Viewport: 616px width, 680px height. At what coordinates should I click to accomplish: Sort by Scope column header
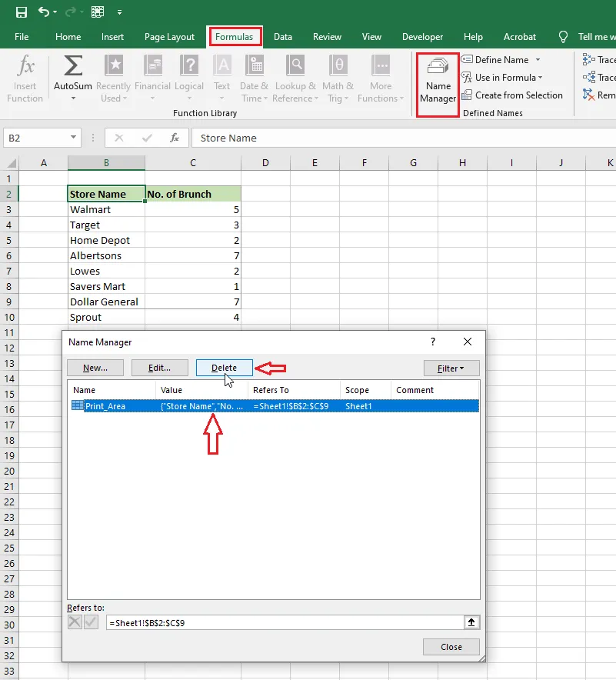pos(365,390)
